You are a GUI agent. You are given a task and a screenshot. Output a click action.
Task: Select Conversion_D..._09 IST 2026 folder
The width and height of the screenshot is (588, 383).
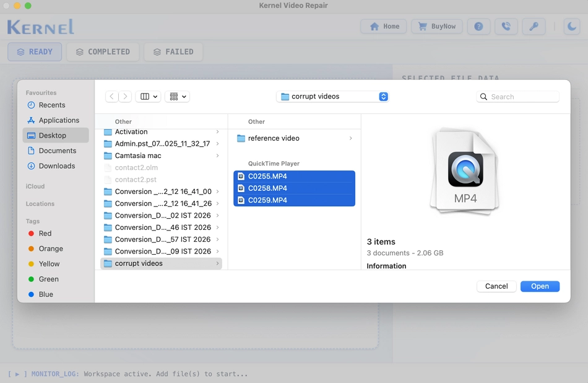(x=162, y=252)
